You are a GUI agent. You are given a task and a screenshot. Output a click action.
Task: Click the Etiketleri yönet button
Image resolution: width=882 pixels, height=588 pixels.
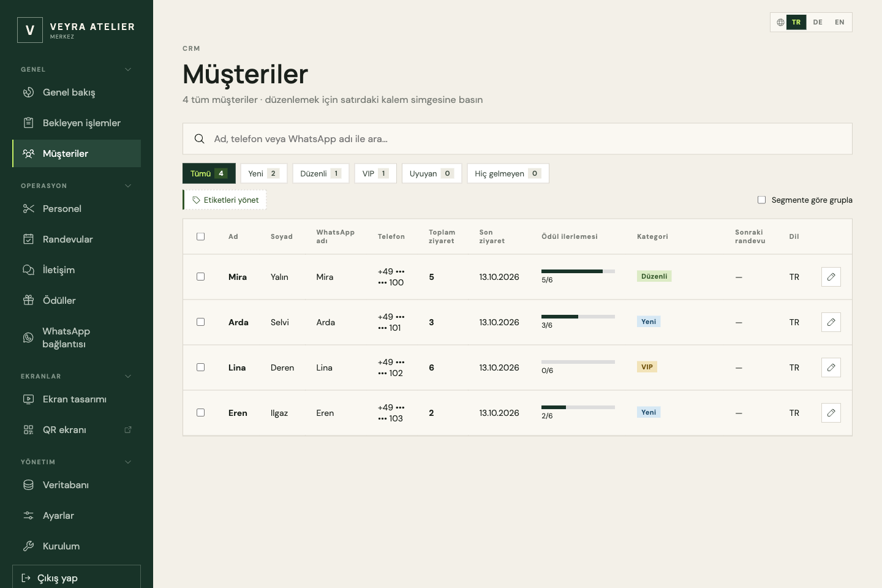[225, 200]
